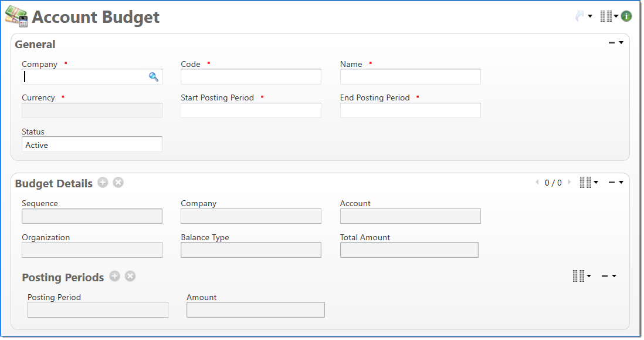Go to previous Budget Details record
This screenshot has width=644, height=340.
click(537, 183)
